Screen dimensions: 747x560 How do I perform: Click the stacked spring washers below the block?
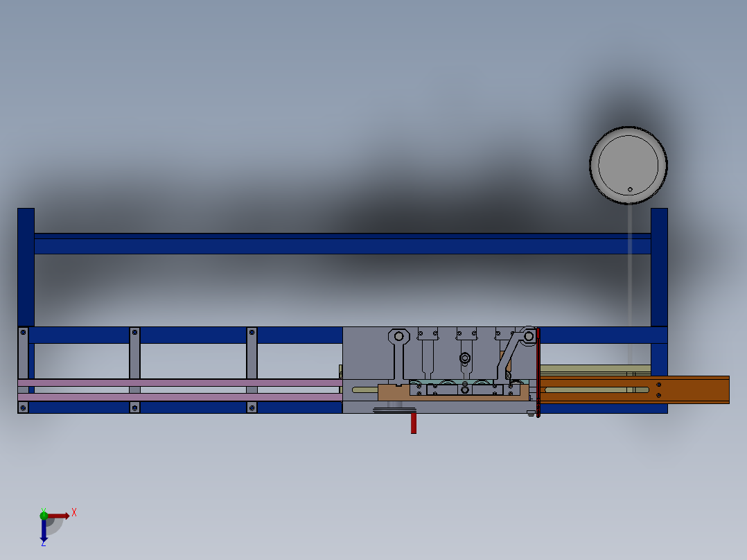tap(394, 410)
